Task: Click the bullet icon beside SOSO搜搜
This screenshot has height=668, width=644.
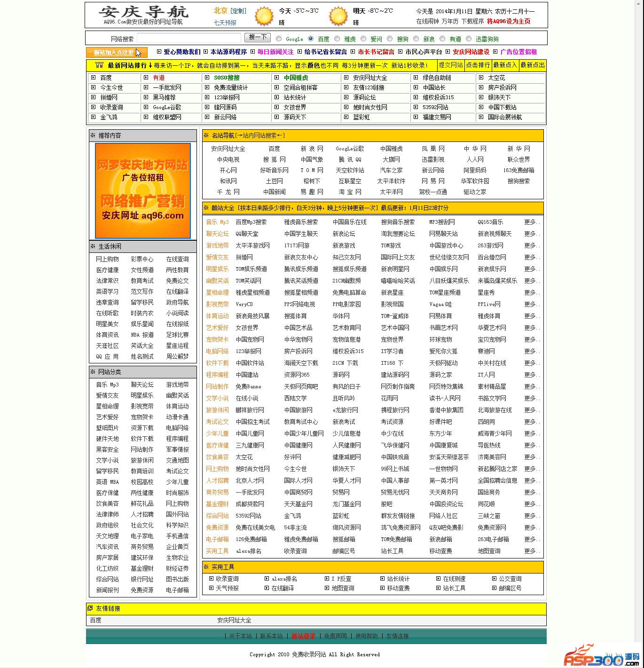Action: (x=207, y=78)
